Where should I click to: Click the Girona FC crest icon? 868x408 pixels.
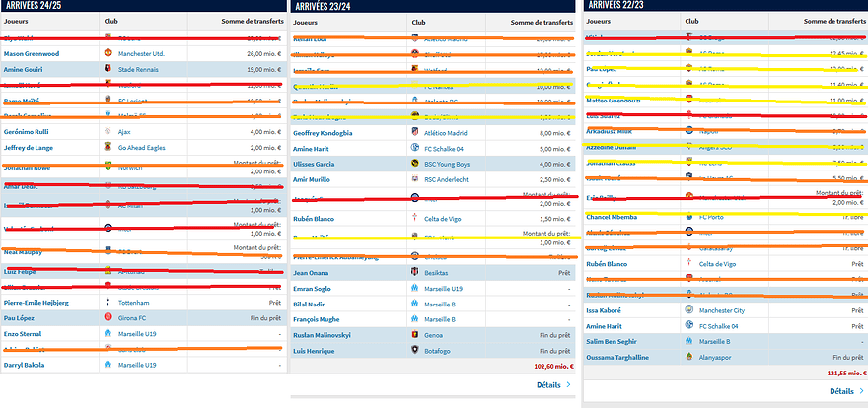pos(108,318)
